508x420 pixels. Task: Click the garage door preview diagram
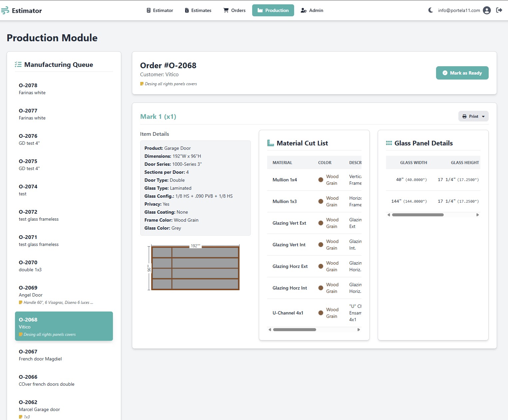click(195, 267)
